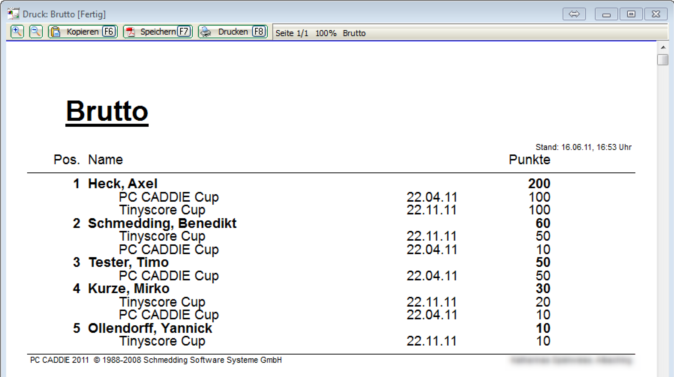Copy report with Kopieren F6 button
674x377 pixels.
(83, 32)
